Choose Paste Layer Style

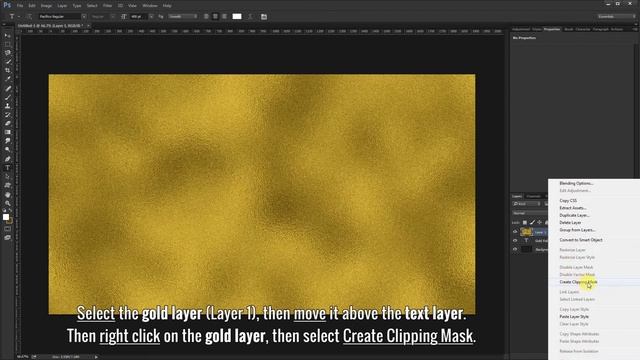point(574,317)
